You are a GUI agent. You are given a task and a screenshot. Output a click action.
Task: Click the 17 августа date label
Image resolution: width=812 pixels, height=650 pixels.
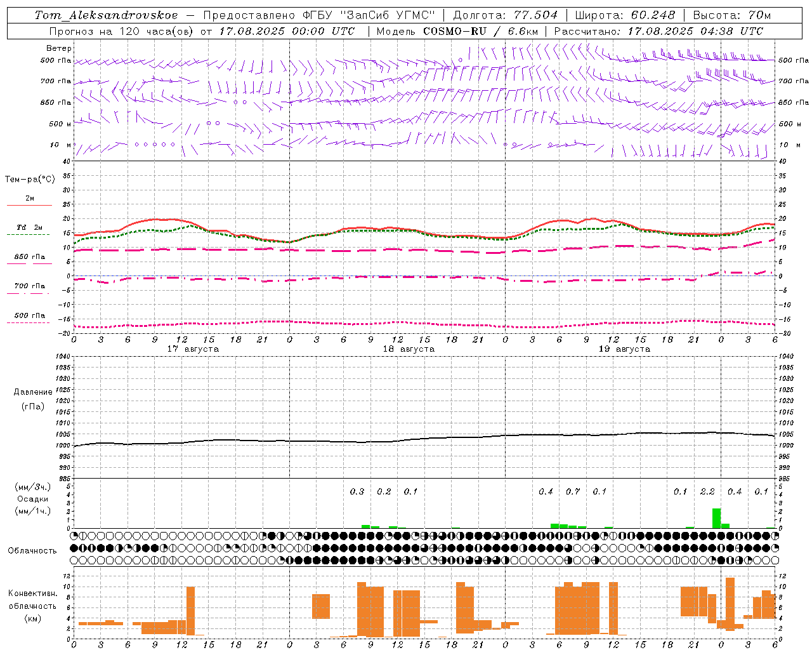click(x=193, y=349)
